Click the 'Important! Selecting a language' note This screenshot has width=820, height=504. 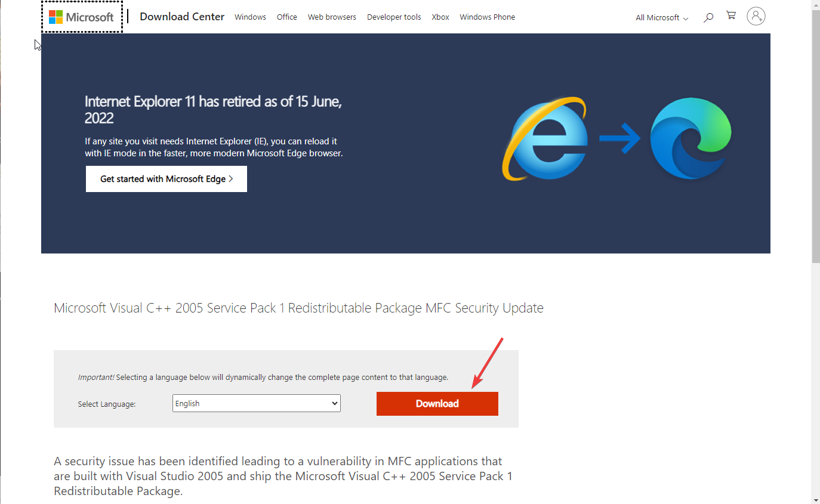pos(263,378)
